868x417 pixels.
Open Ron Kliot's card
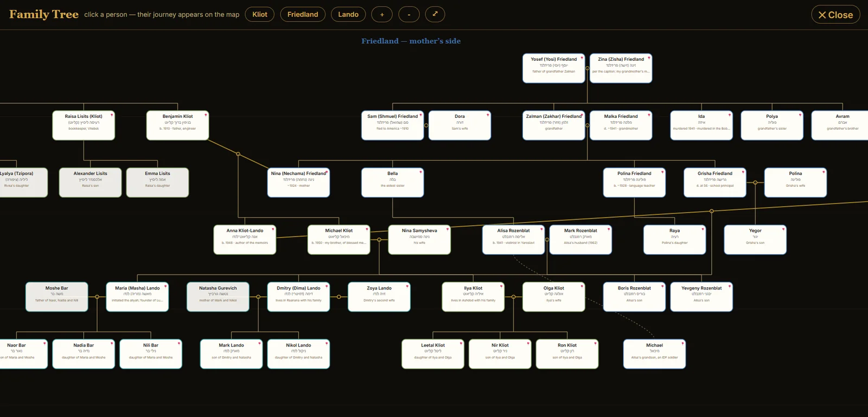(567, 354)
